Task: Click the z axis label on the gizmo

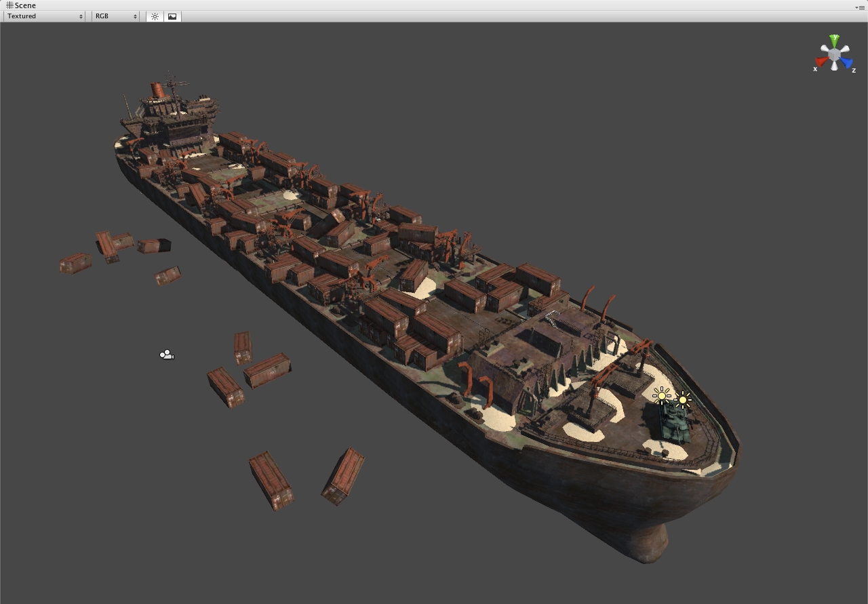Action: [x=854, y=71]
